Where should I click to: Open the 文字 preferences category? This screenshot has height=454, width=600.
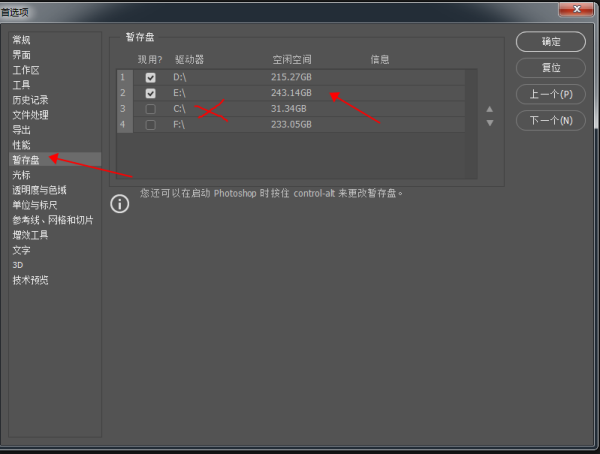point(21,250)
